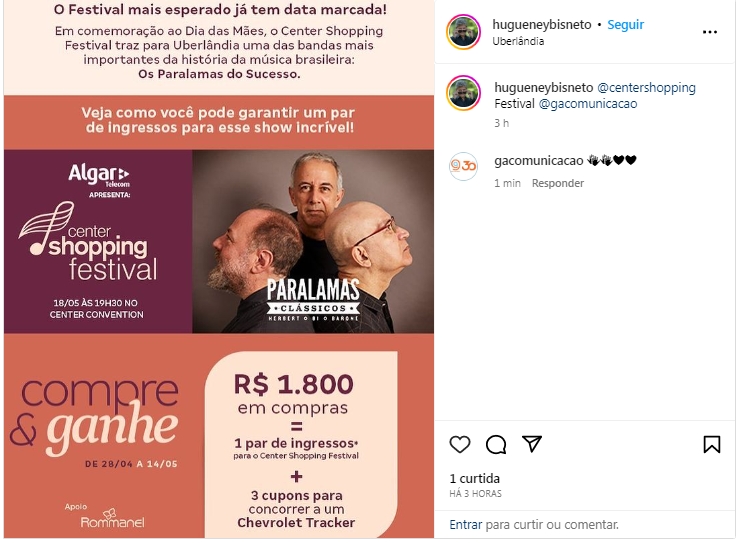The width and height of the screenshot is (737, 543).
Task: Open the three-dot more options menu
Action: (x=710, y=32)
